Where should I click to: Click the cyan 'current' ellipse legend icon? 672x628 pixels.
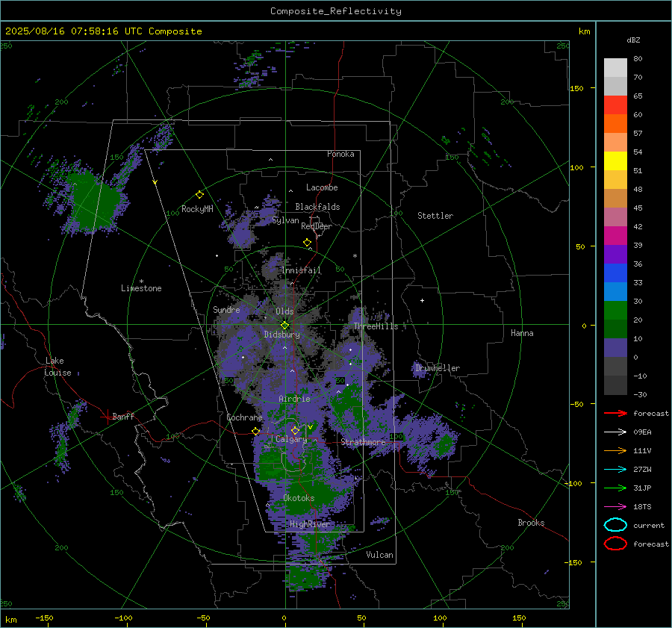coord(615,525)
